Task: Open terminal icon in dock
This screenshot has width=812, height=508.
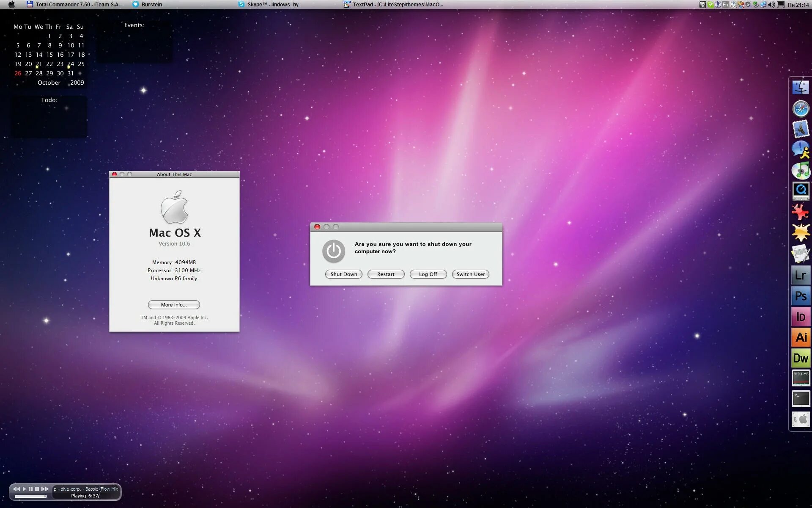Action: 800,399
